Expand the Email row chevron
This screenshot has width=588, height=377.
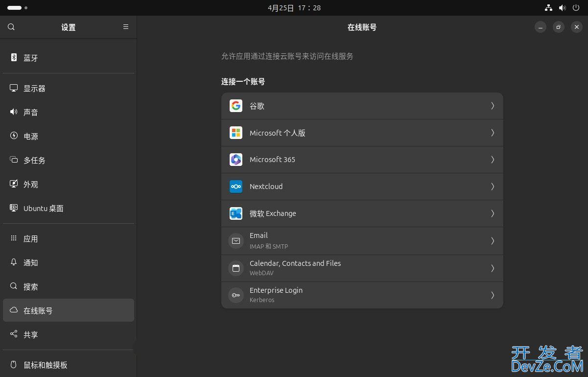(493, 241)
